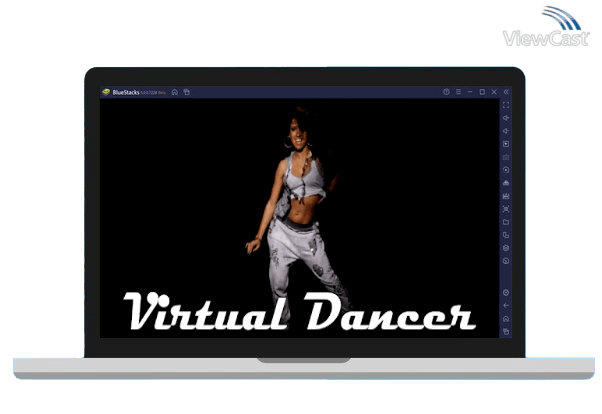Open the hamburger menu in title bar
Viewport: 602px width, 414px height.
click(x=458, y=92)
